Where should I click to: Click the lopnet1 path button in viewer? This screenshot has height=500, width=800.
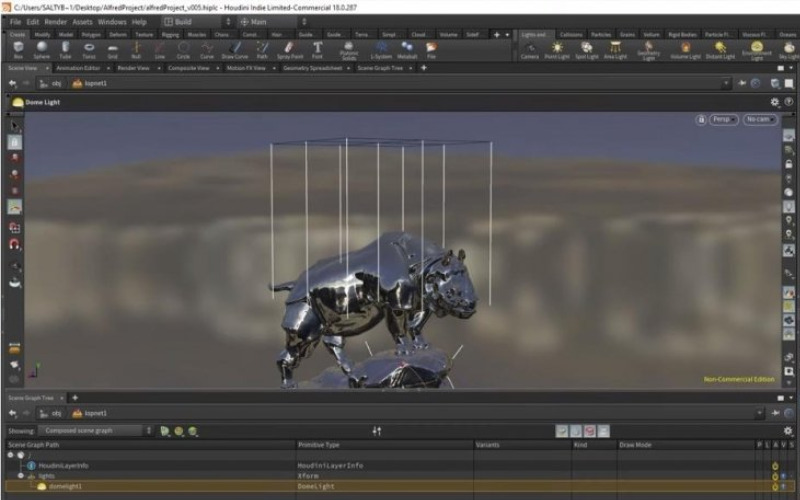tap(90, 83)
